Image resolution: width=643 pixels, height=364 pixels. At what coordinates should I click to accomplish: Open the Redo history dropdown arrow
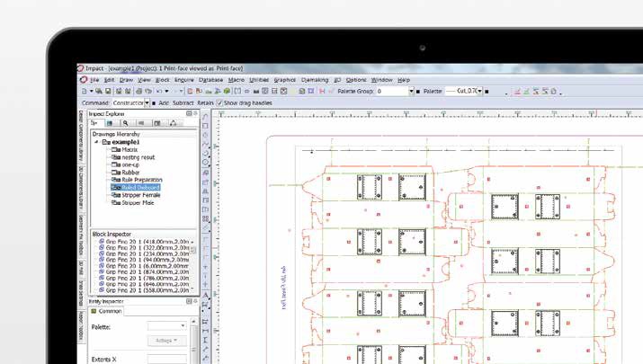(x=181, y=91)
